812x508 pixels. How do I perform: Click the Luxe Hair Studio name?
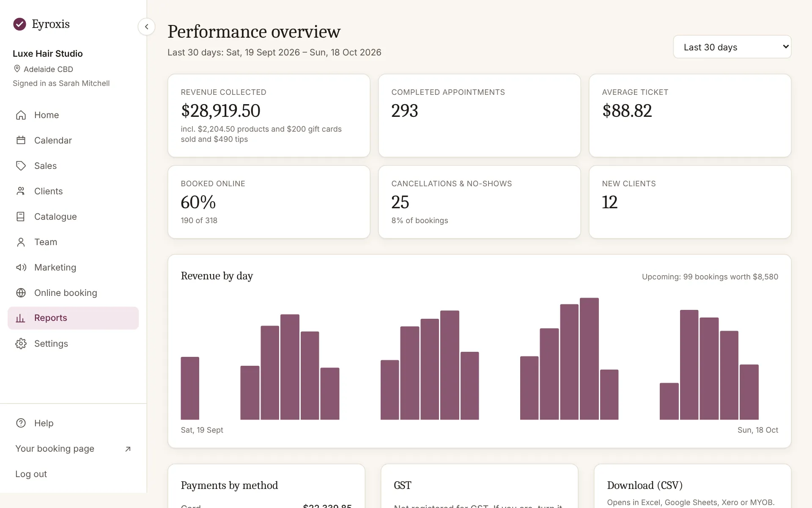(x=48, y=54)
